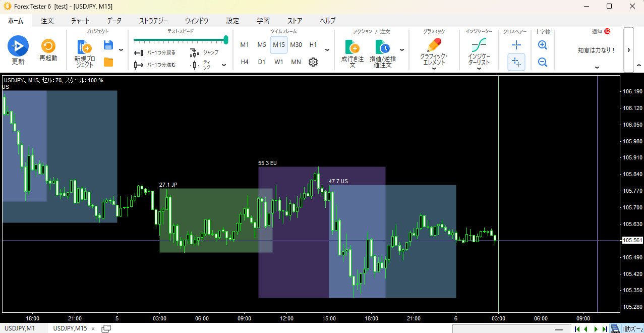
Task: Jump to chart start arrow
Action: tap(577, 329)
